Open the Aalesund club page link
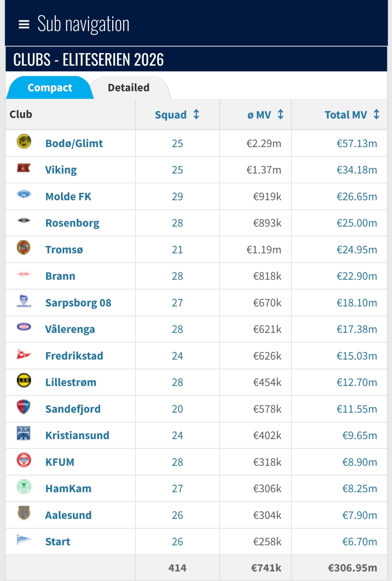392x581 pixels. click(x=68, y=515)
